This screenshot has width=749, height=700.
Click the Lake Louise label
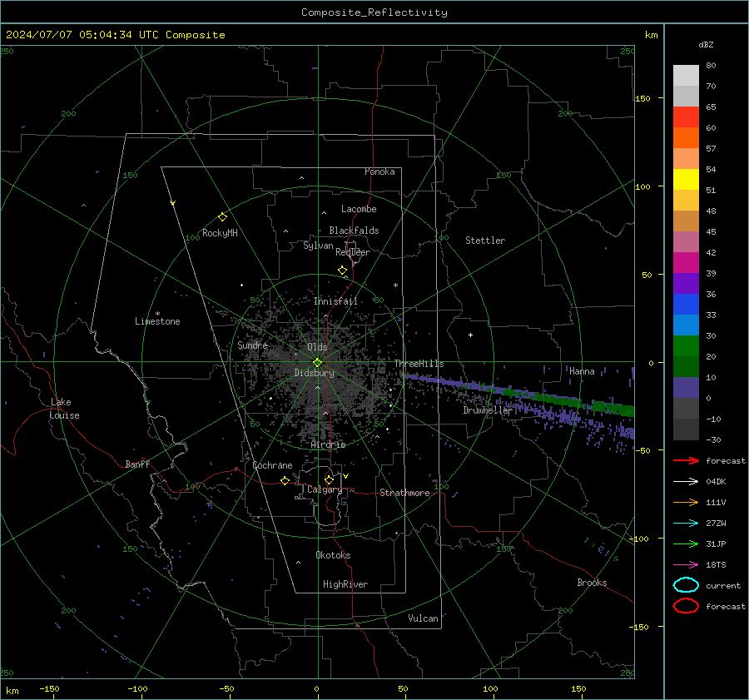64,409
